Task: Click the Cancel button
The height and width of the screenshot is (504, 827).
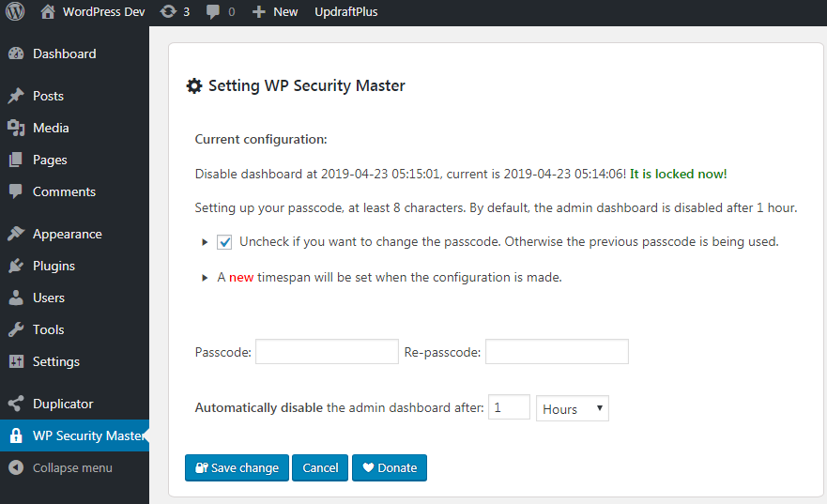Action: tap(320, 467)
